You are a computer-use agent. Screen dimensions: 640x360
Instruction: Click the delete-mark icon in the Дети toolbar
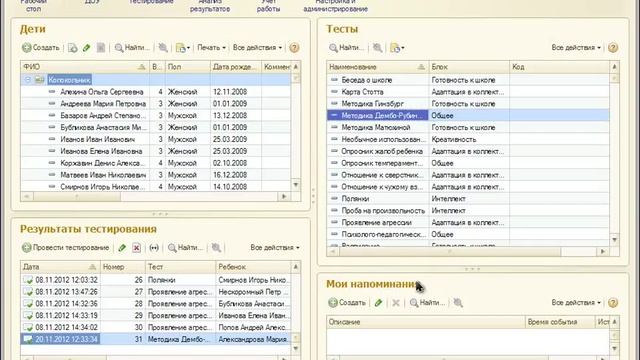[x=101, y=48]
